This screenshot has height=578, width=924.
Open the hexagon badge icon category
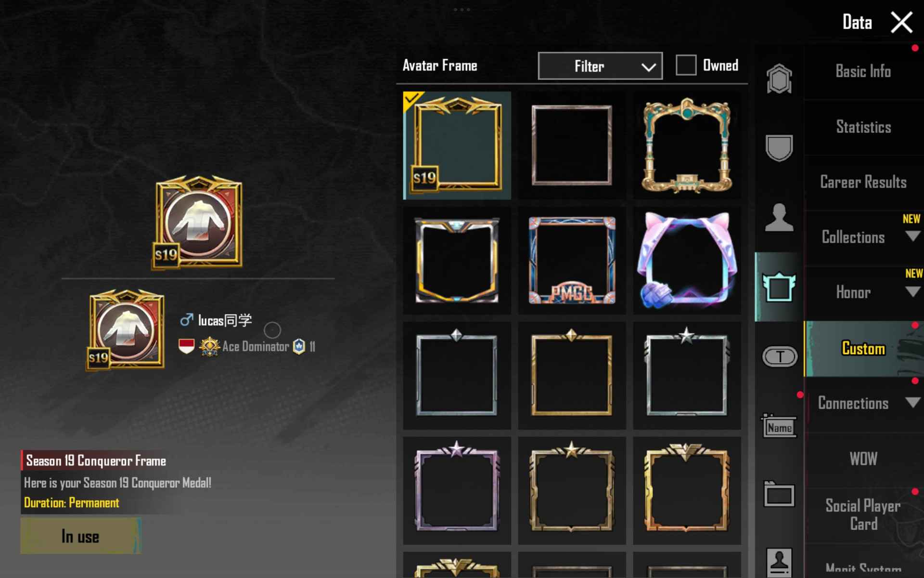779,79
